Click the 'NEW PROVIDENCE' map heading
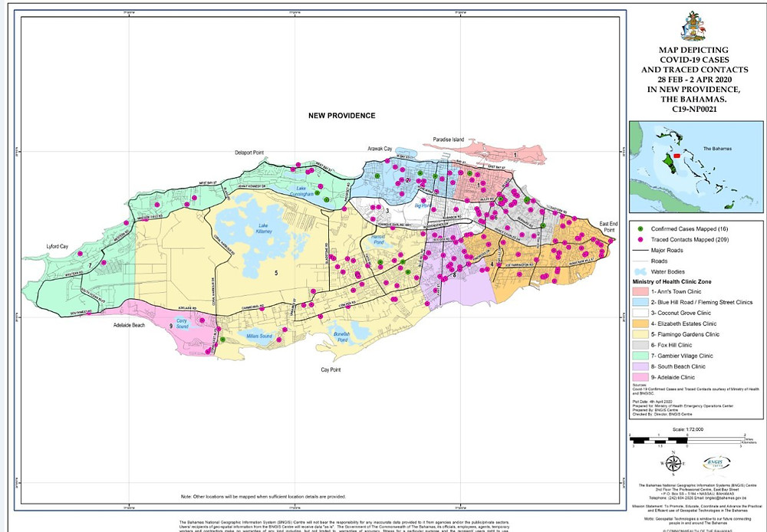This screenshot has width=767, height=532. (x=342, y=116)
